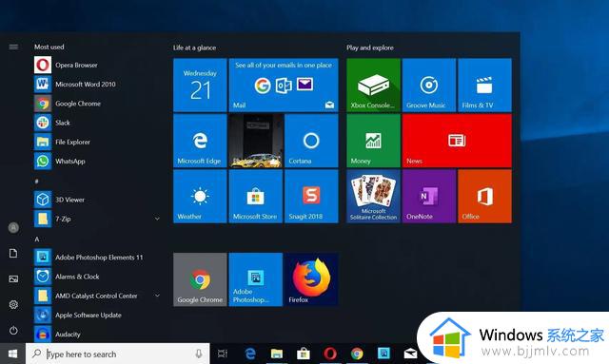Click the '#' alphabet index header

pos(36,182)
